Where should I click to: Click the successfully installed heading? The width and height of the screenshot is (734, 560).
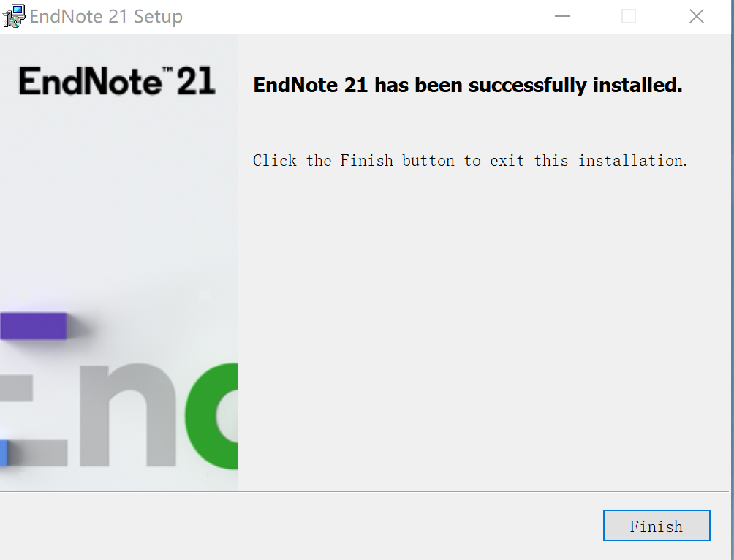pyautogui.click(x=468, y=86)
